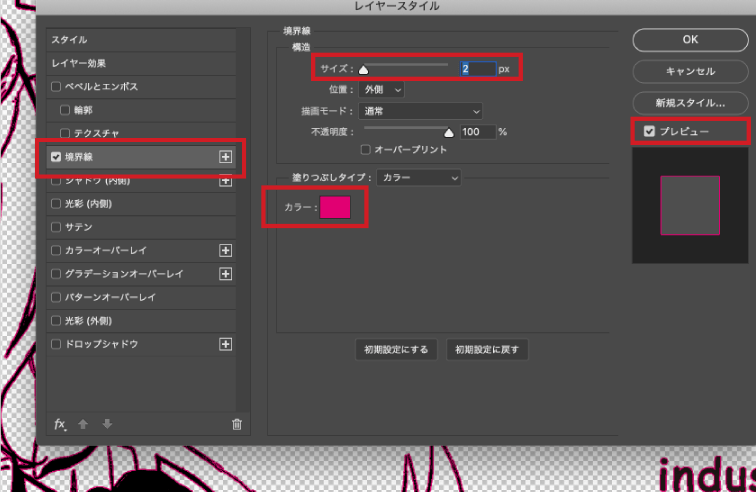Click the plus icon beside ドロップシャドウ

(225, 344)
